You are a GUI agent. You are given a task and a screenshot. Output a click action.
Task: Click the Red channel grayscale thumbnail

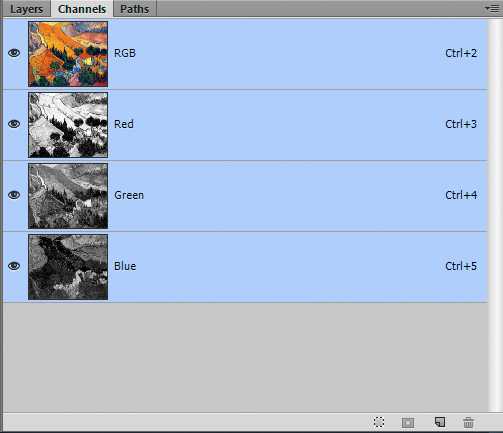(x=68, y=125)
